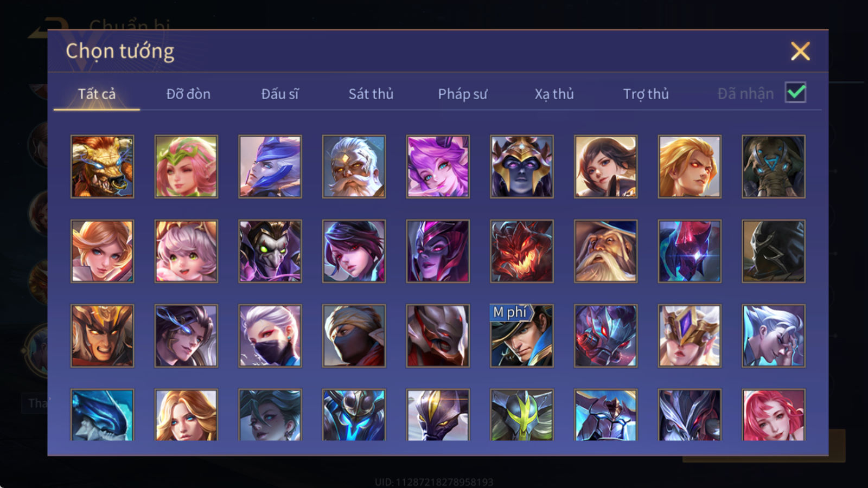Image resolution: width=868 pixels, height=488 pixels.
Task: Switch to the 'Đỡ đòn' tab
Action: click(x=188, y=94)
